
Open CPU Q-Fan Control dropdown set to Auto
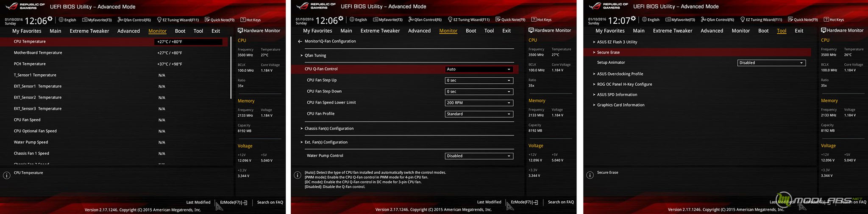(479, 69)
